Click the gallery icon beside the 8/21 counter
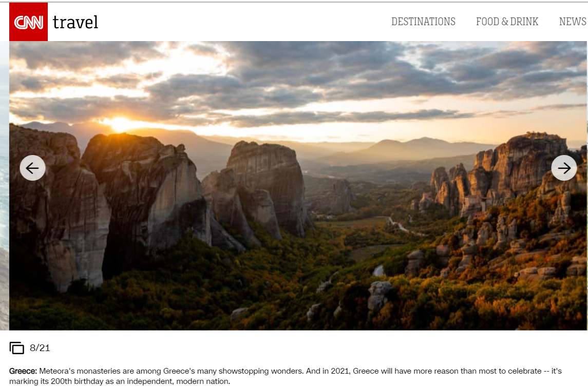The height and width of the screenshot is (387, 588). (16, 348)
